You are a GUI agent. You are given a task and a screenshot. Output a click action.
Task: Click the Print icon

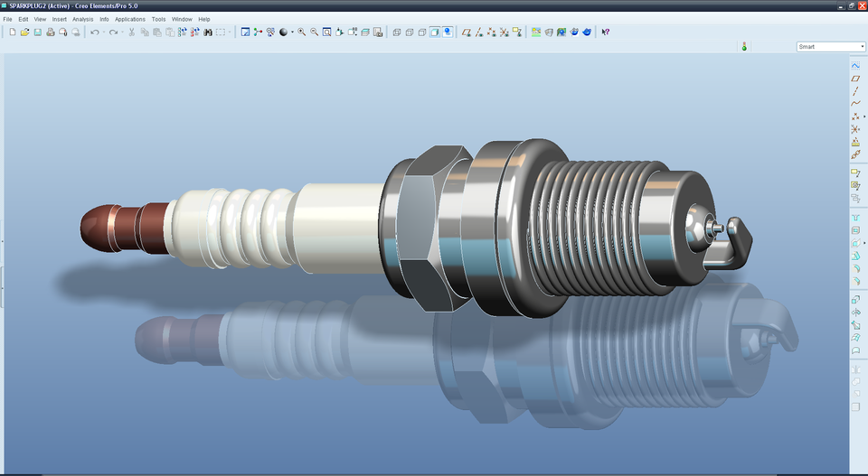click(x=51, y=33)
